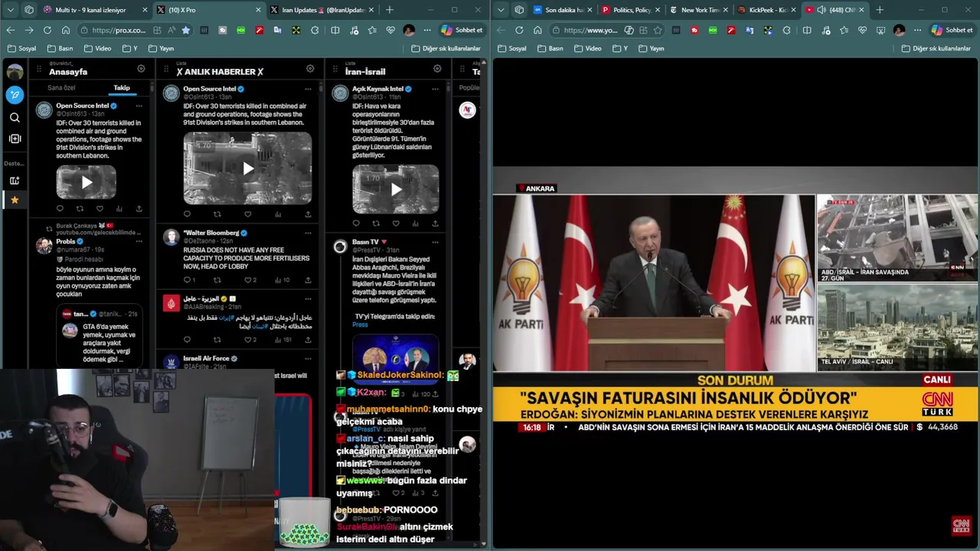
Task: Play the video in Açık Kaynak Intel post
Action: [x=395, y=189]
